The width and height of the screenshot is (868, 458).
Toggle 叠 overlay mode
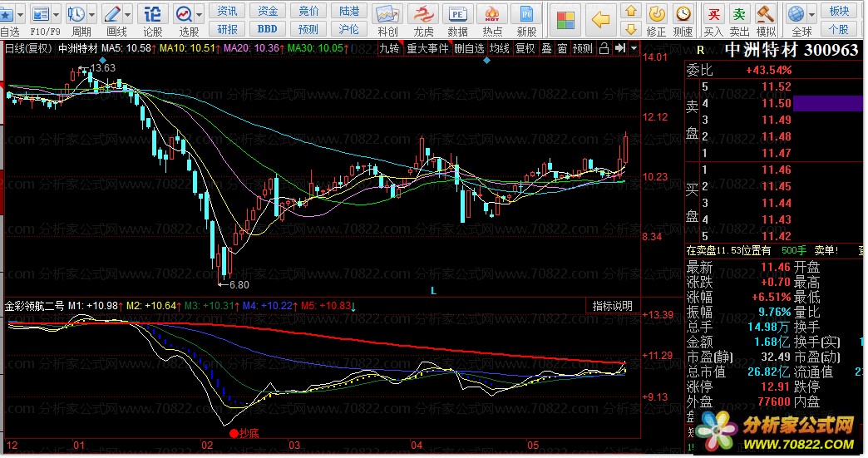546,49
